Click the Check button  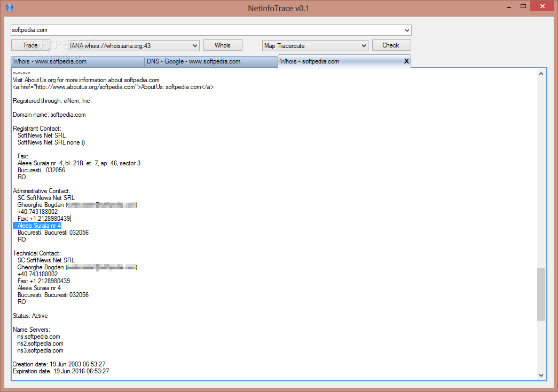coord(391,45)
